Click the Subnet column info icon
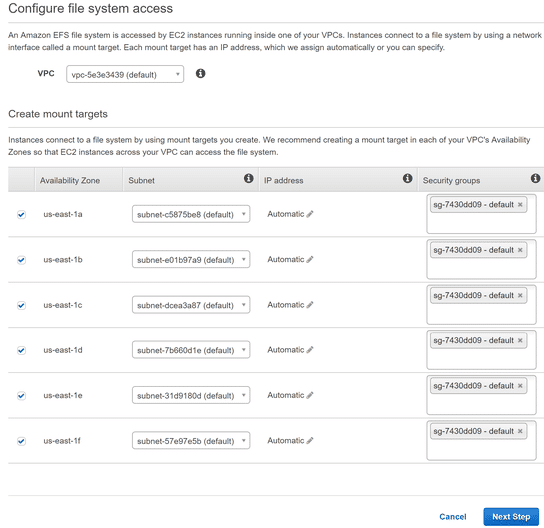The width and height of the screenshot is (544, 528). click(248, 178)
